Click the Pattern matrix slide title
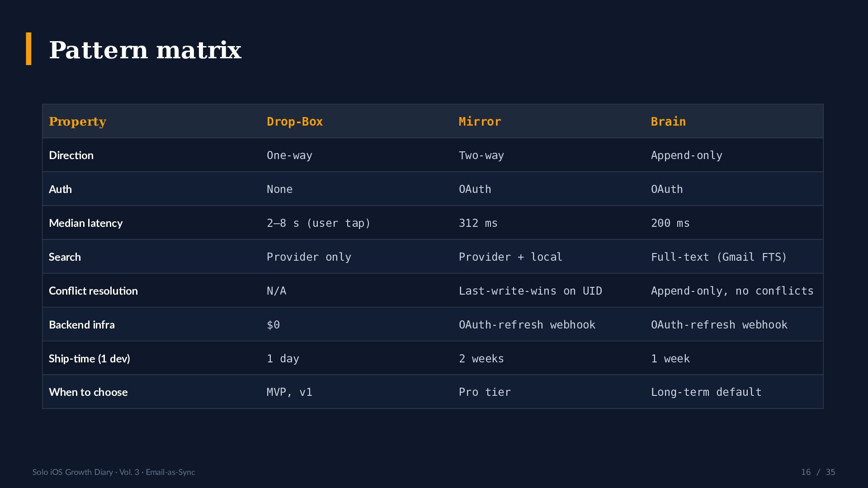The width and height of the screenshot is (868, 488). tap(145, 50)
